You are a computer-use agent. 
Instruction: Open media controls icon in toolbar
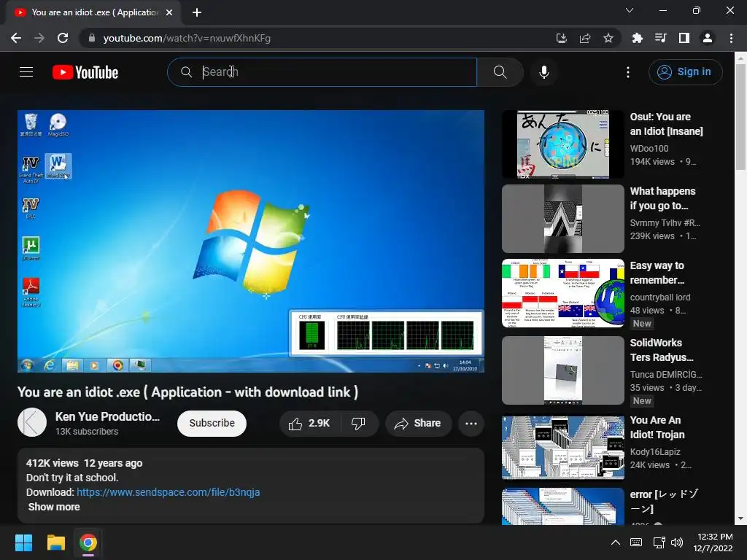pos(660,38)
